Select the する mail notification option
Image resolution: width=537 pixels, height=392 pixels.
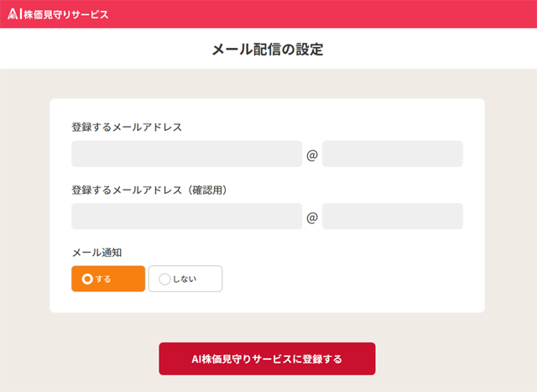[x=108, y=279]
